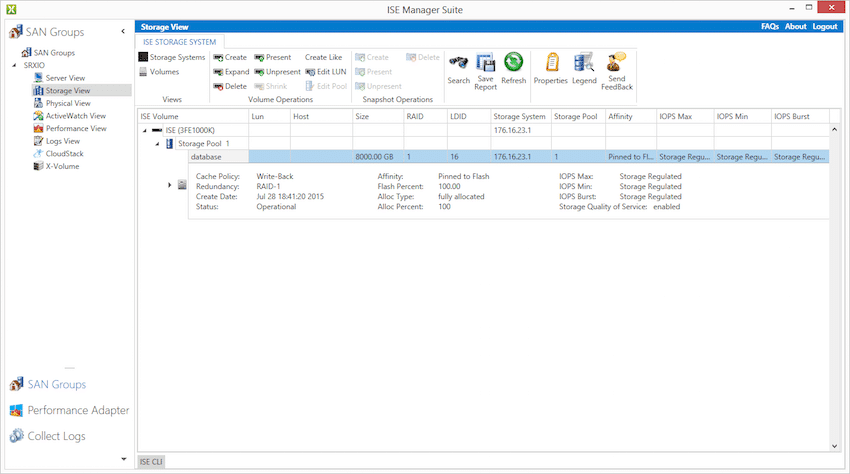The image size is (850, 474).
Task: Collapse the SRXIO tree node
Action: [x=15, y=65]
